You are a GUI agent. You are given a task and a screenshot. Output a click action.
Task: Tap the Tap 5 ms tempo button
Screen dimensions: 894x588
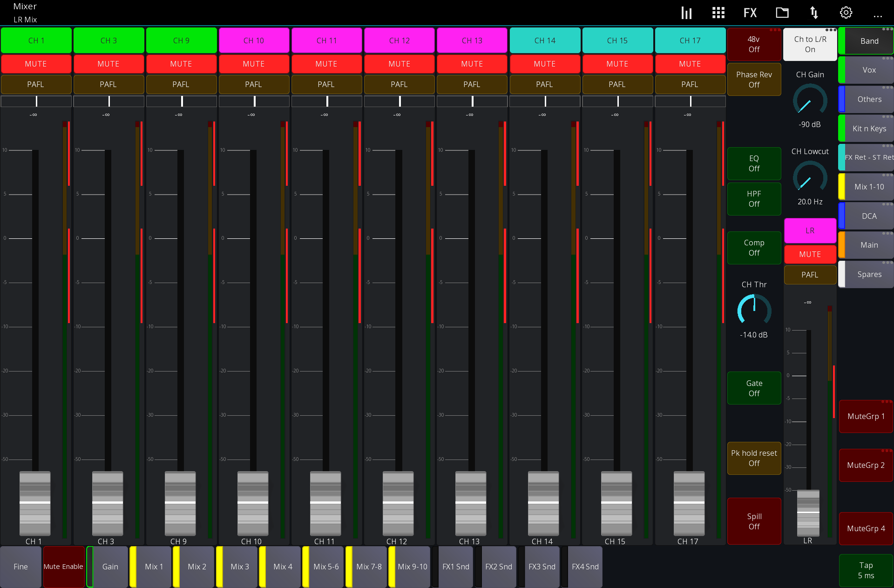pos(866,570)
